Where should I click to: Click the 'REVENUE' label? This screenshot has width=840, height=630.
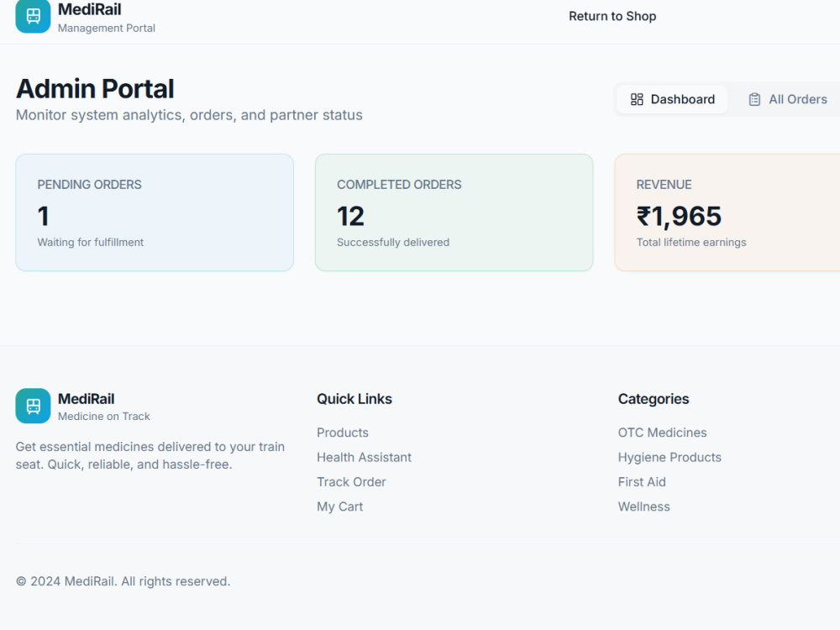click(x=664, y=184)
